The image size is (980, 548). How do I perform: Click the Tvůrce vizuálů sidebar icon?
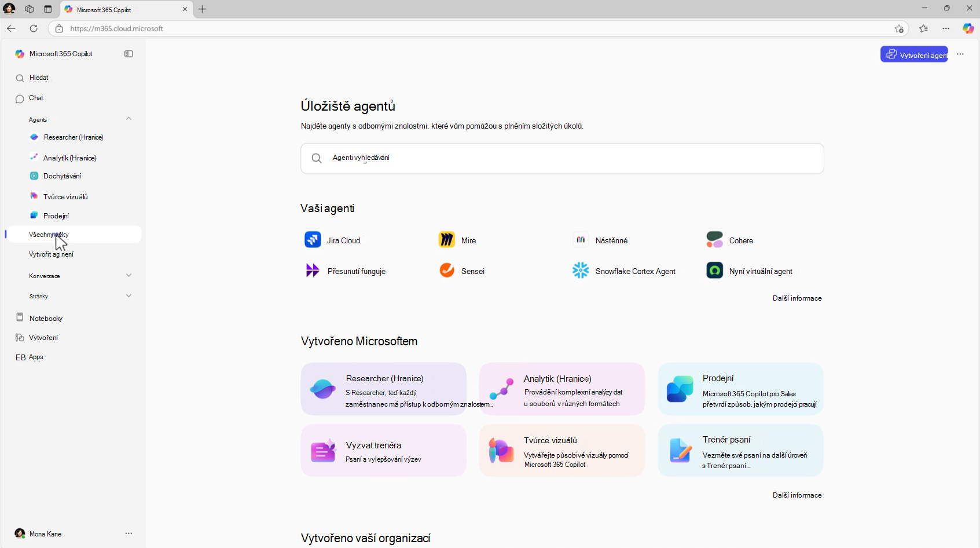pos(34,196)
